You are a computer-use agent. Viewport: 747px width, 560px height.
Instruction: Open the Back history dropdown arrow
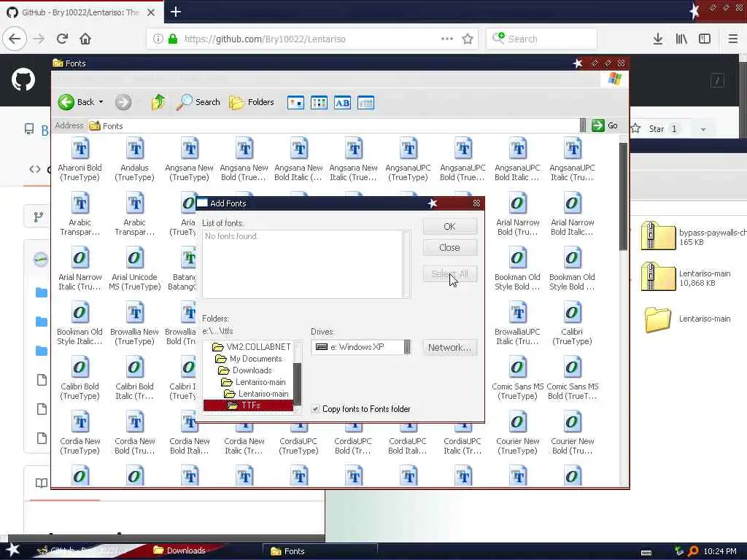(x=101, y=102)
